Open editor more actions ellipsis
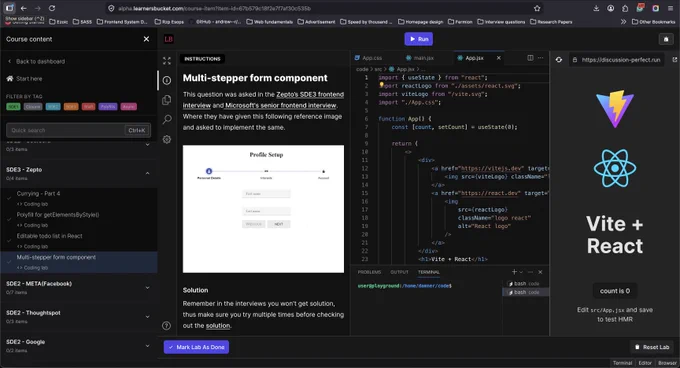This screenshot has width=680, height=368. 540,58
